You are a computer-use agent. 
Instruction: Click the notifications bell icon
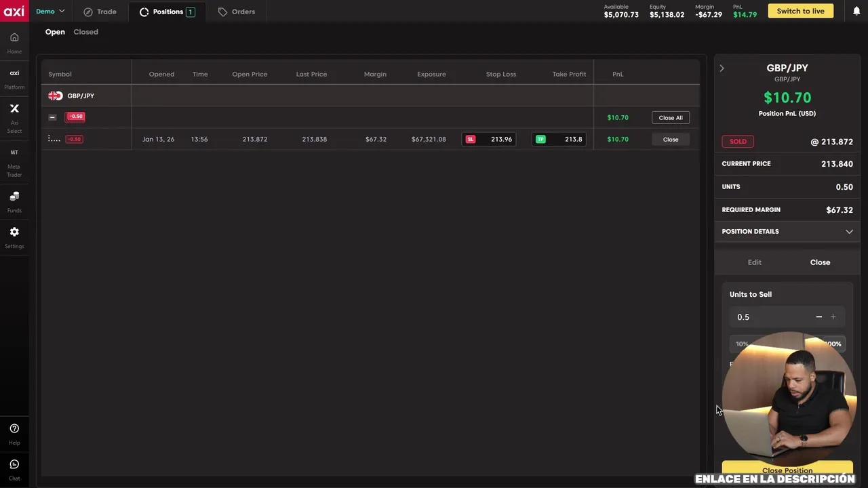coord(856,12)
